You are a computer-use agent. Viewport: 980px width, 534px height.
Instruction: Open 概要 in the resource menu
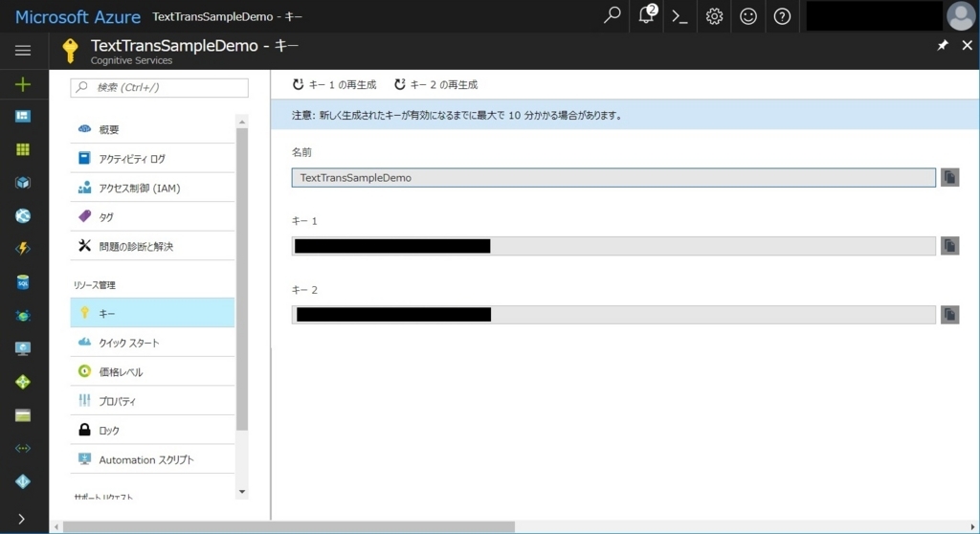click(x=152, y=129)
